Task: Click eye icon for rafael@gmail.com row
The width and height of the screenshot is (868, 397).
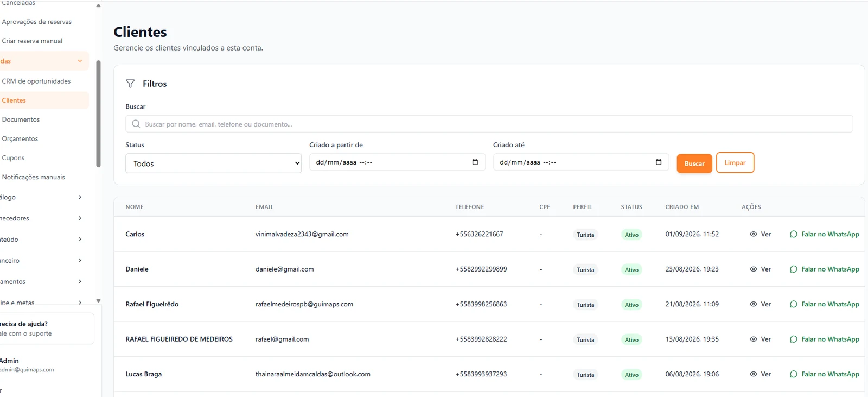Action: pyautogui.click(x=753, y=339)
